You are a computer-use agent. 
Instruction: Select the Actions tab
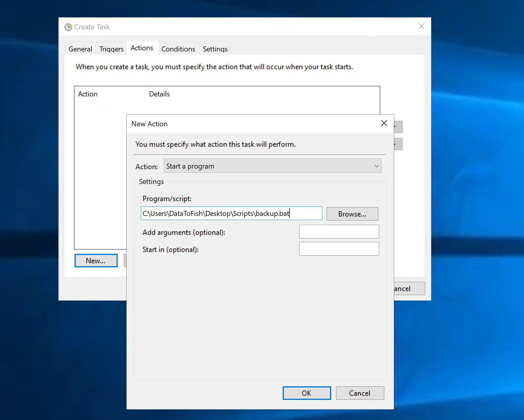[x=142, y=48]
